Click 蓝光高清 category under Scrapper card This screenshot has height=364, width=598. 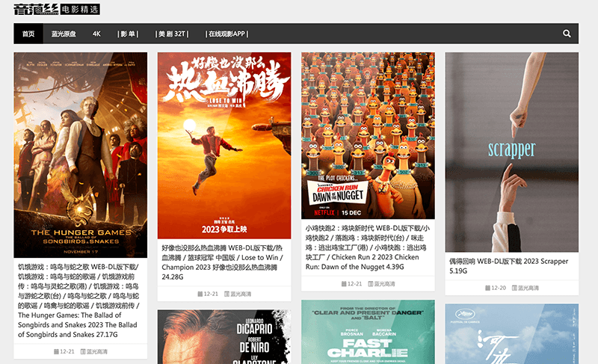[x=525, y=288]
